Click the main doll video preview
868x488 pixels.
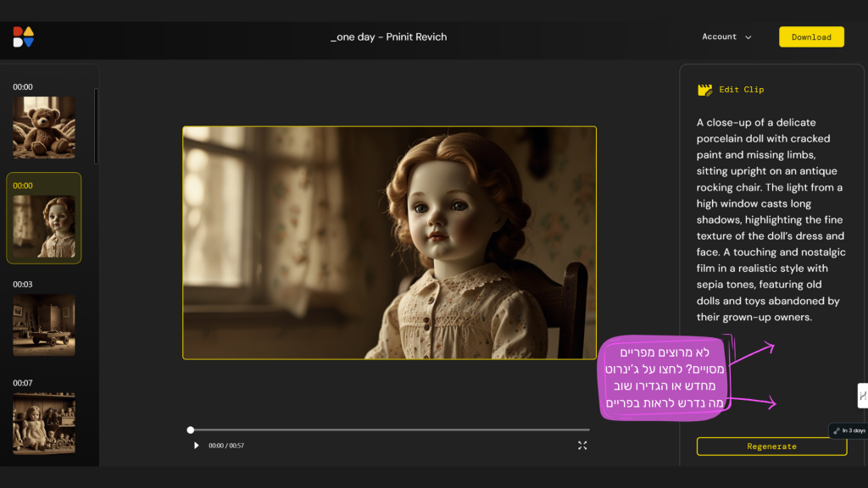[389, 243]
